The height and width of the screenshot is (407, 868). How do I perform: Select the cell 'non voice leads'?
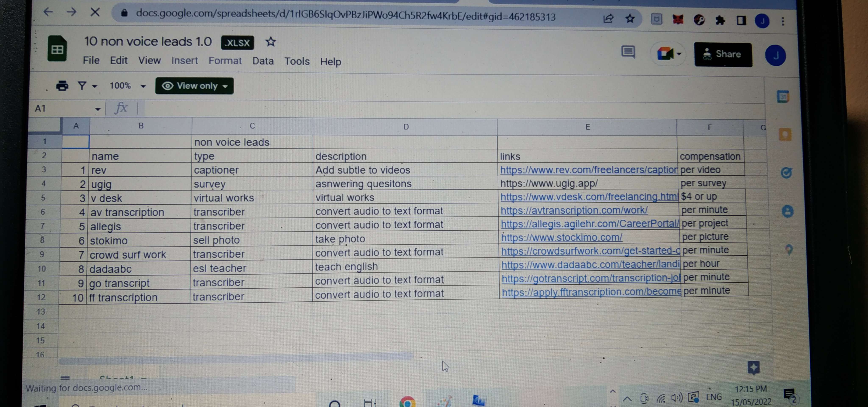pos(252,142)
